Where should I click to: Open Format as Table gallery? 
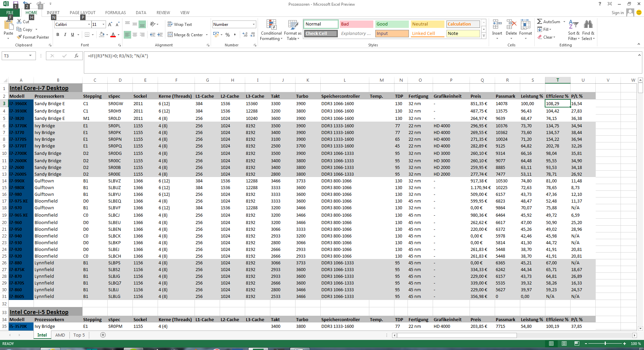click(293, 30)
